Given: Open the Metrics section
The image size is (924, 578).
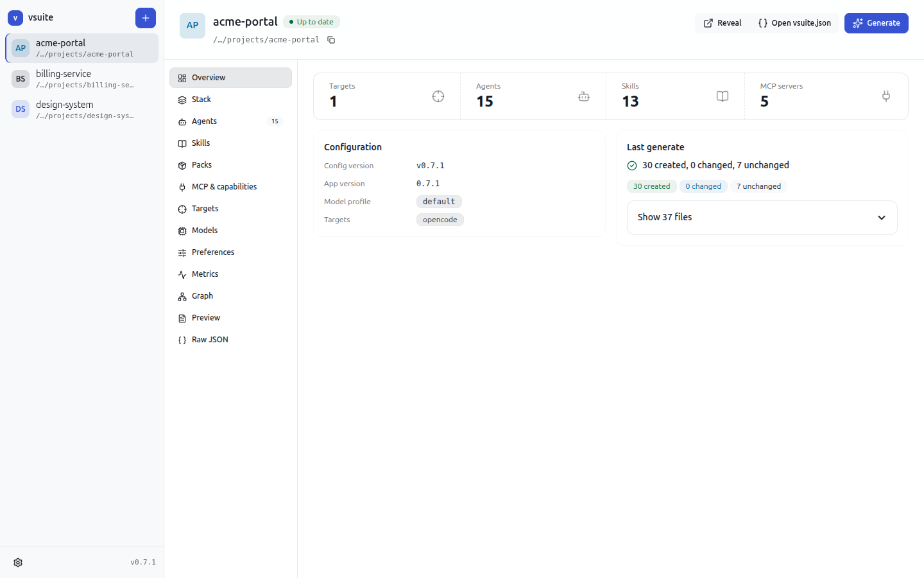Looking at the screenshot, I should coord(230,274).
